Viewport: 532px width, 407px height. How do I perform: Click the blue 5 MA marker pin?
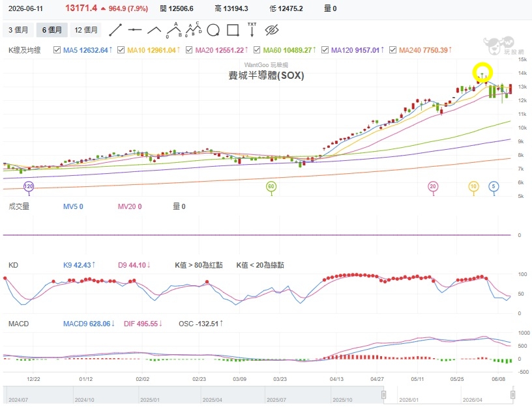tap(494, 187)
